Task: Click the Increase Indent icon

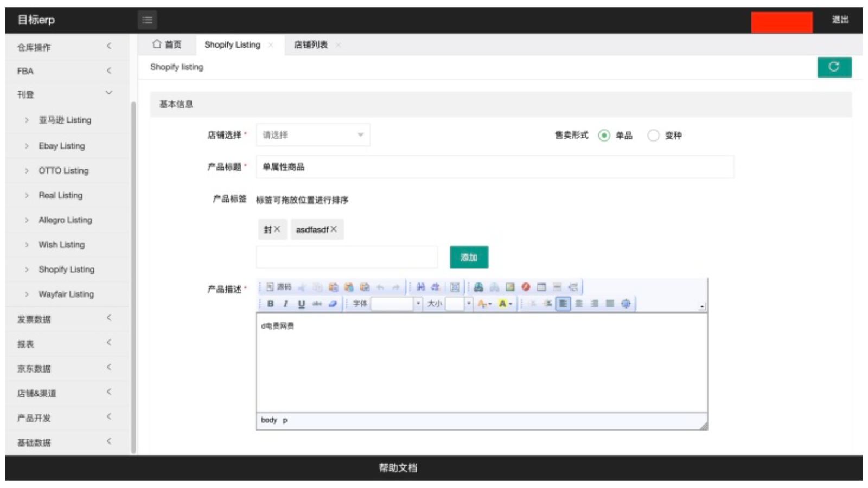Action: pos(547,304)
